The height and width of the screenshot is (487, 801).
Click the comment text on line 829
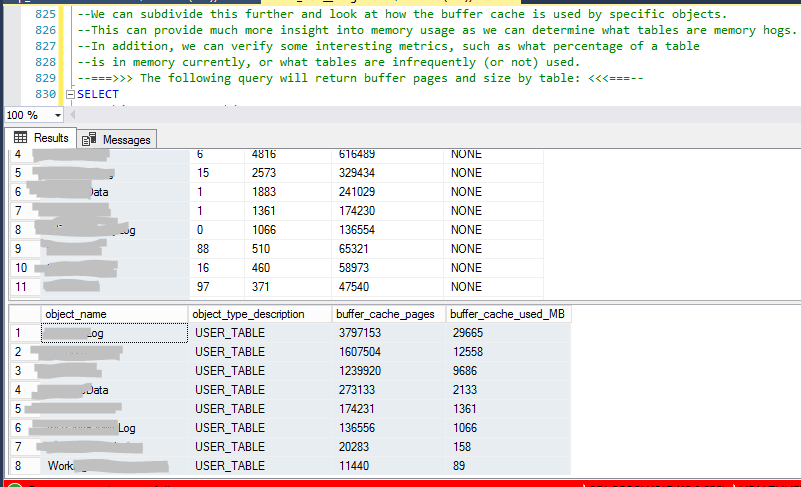coord(360,78)
